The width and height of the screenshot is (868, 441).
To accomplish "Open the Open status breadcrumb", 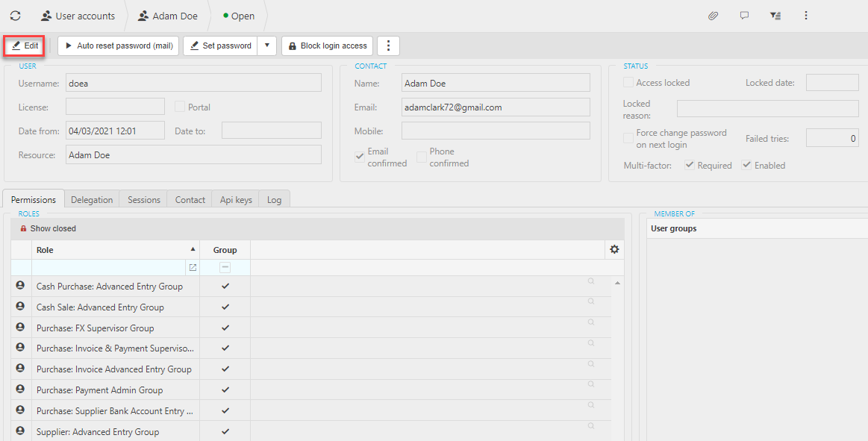I will 239,16.
